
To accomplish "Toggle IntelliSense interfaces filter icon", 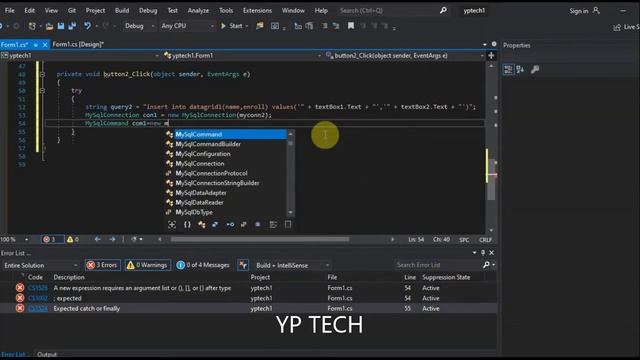I will 230,224.
